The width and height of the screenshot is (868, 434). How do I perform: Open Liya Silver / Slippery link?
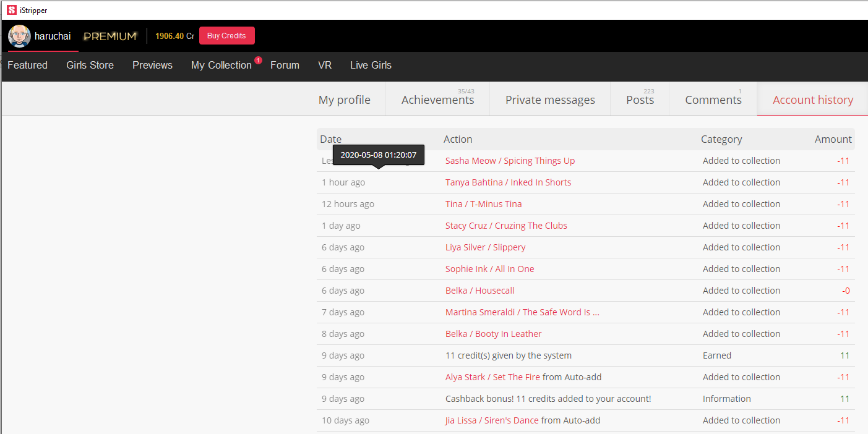coord(485,247)
